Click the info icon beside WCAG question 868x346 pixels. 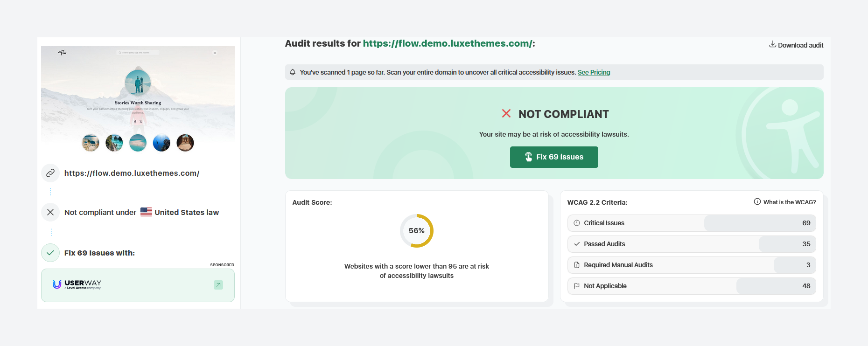tap(757, 202)
